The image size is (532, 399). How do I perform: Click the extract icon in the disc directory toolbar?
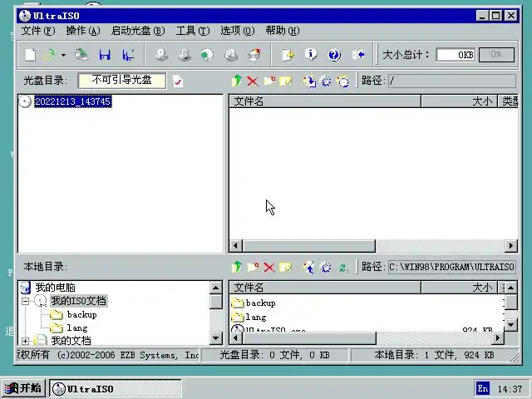309,81
